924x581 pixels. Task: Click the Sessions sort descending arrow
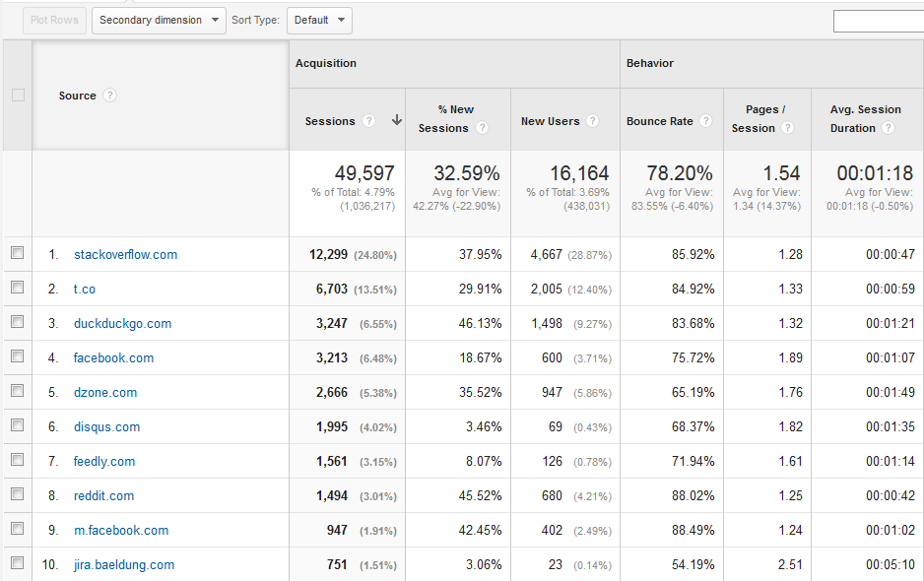[397, 120]
